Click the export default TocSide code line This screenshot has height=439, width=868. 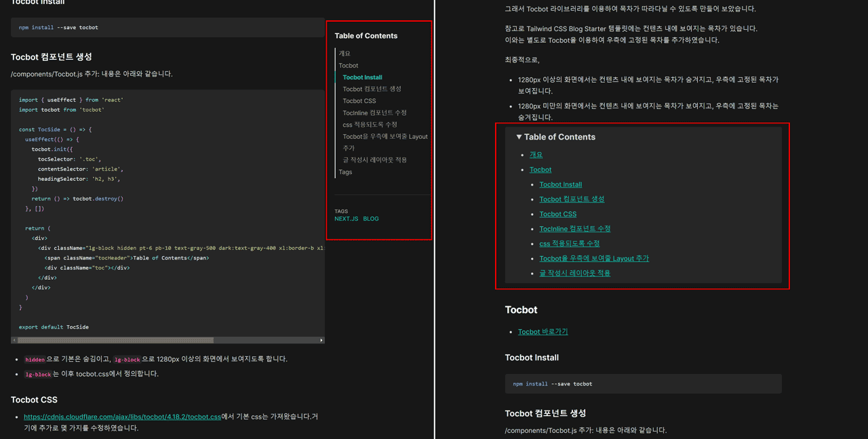pyautogui.click(x=54, y=327)
